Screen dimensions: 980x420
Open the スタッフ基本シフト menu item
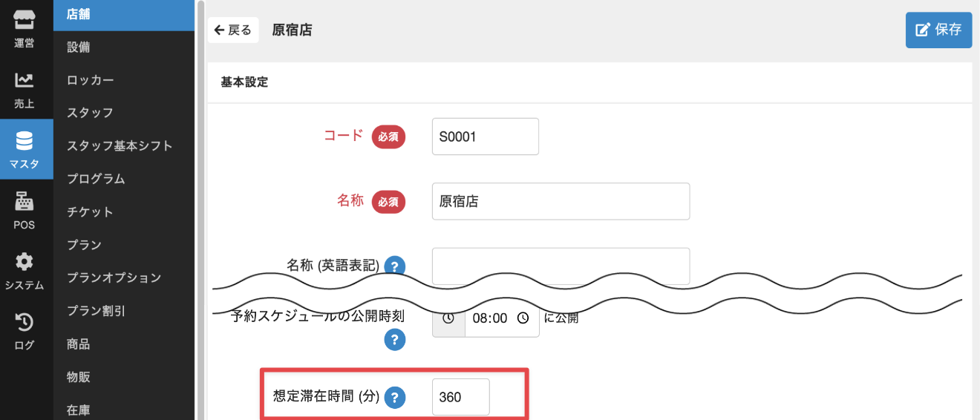pyautogui.click(x=120, y=145)
